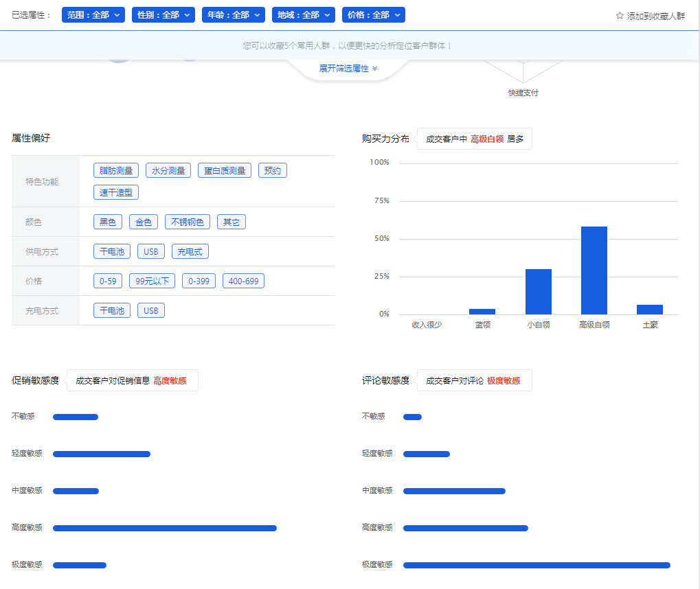The height and width of the screenshot is (589, 700).
Task: Click the 极度敏感 review sensitivity bar
Action: click(x=536, y=565)
